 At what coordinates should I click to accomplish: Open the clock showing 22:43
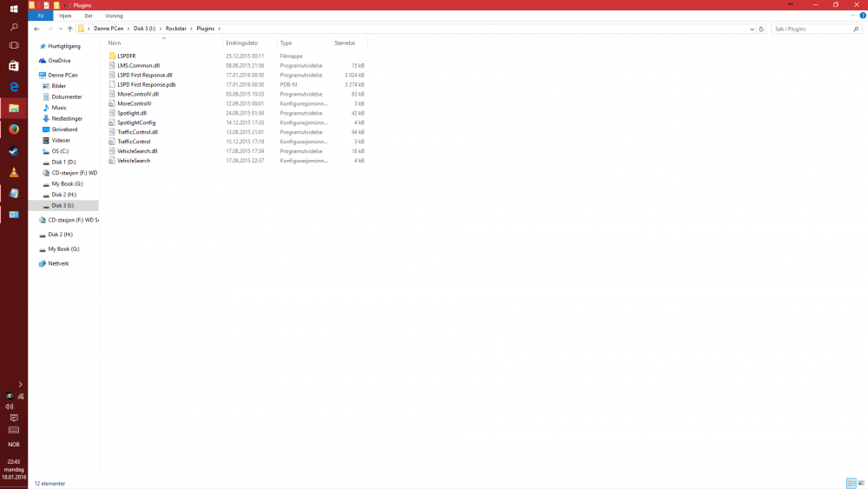14,469
